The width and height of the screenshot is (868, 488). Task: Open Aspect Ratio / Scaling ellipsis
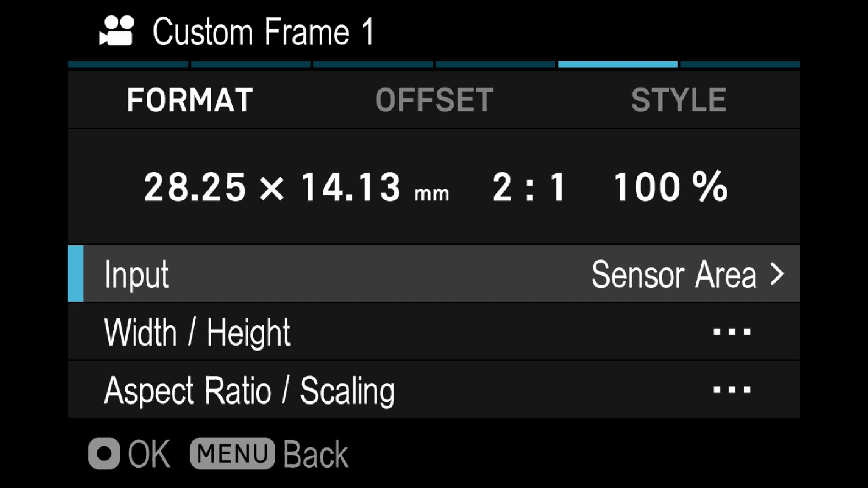coord(732,389)
